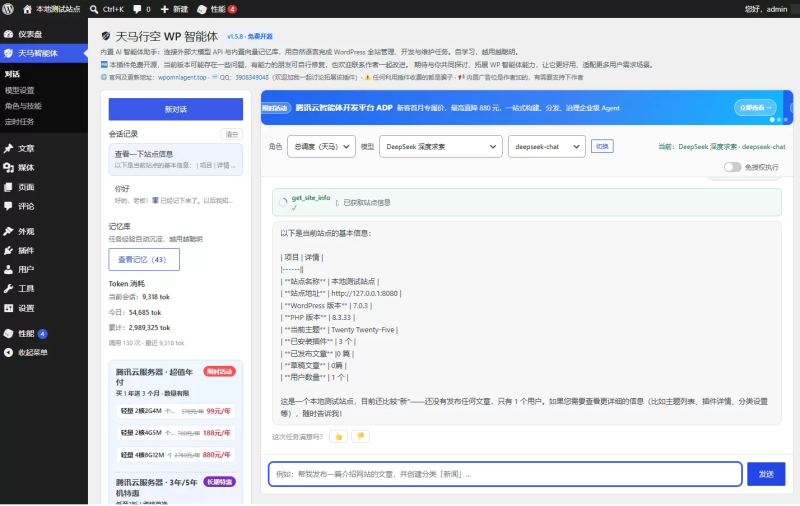Open the wpomniagent.top website link
The image size is (800, 506).
coord(182,78)
